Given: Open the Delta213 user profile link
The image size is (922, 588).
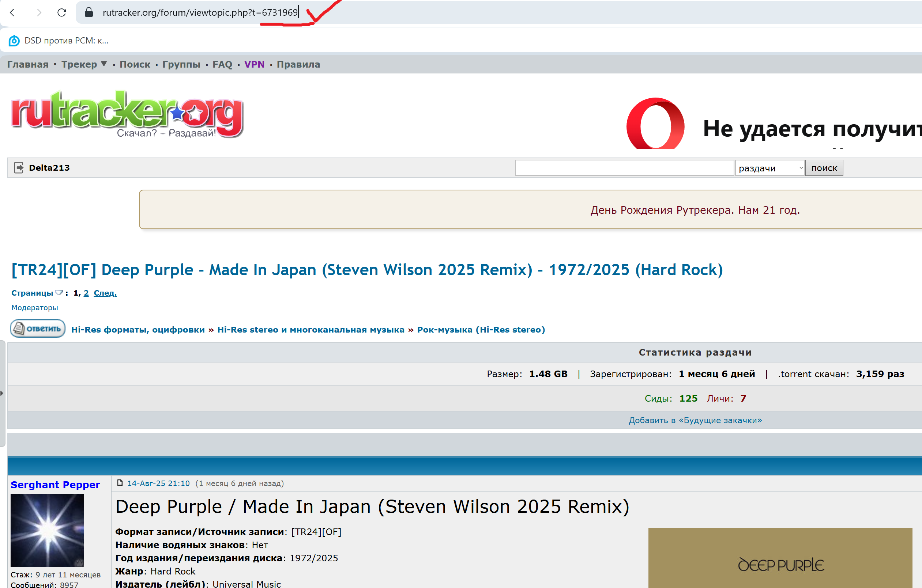Looking at the screenshot, I should click(x=49, y=168).
